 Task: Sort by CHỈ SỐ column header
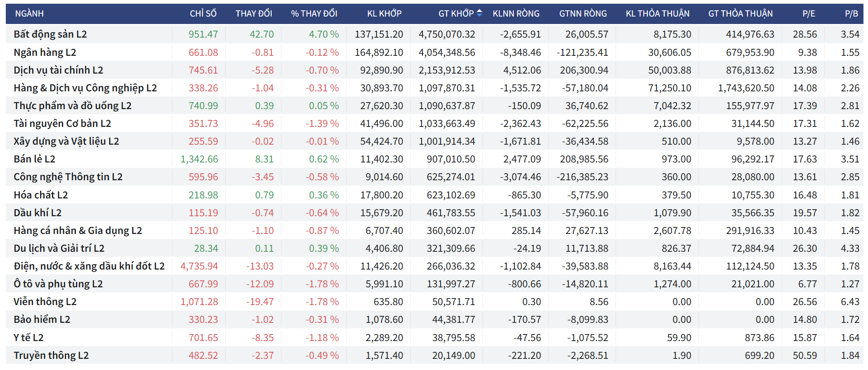(203, 14)
